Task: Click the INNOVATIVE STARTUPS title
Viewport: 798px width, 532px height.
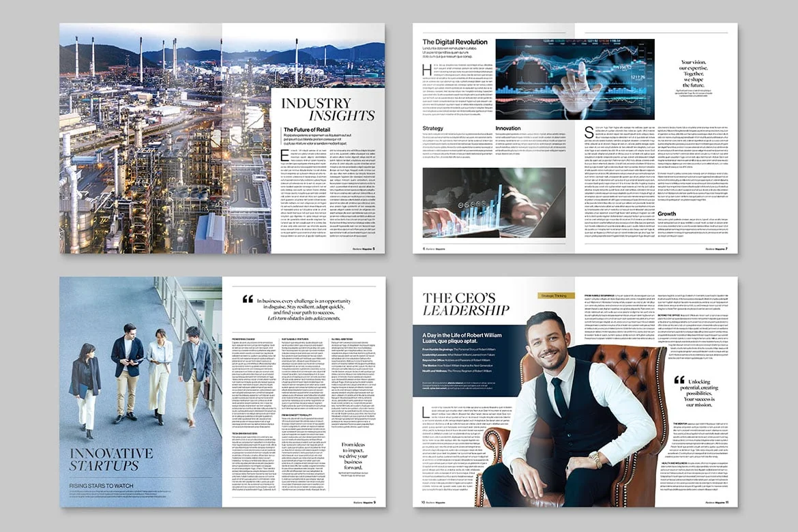Action: 111,459
